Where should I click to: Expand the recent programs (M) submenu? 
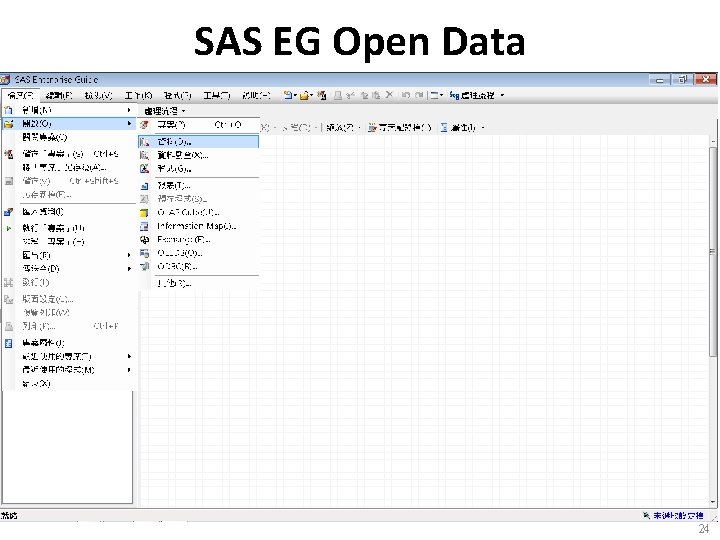pos(69,370)
